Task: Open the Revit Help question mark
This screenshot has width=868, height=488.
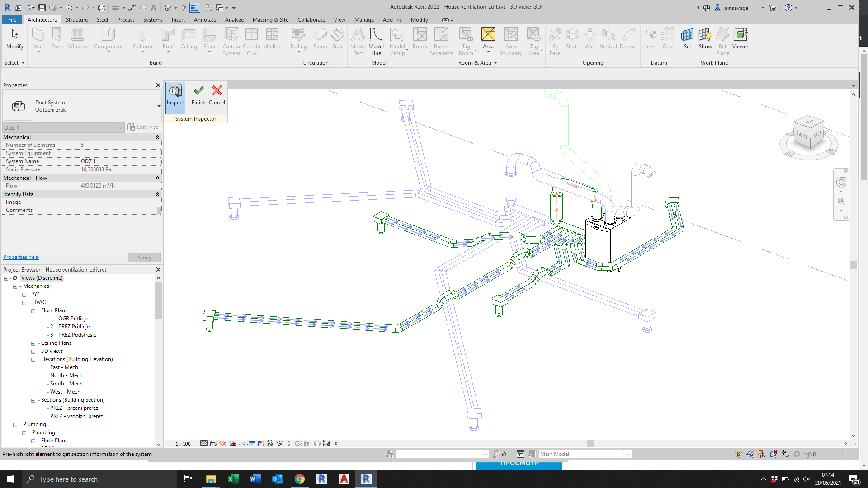Action: pos(788,8)
